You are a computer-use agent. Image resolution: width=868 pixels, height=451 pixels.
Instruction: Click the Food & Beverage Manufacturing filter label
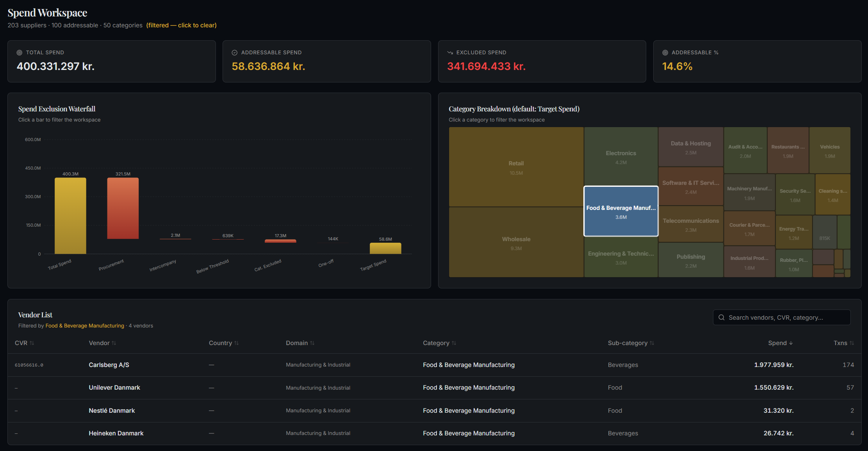tap(85, 326)
